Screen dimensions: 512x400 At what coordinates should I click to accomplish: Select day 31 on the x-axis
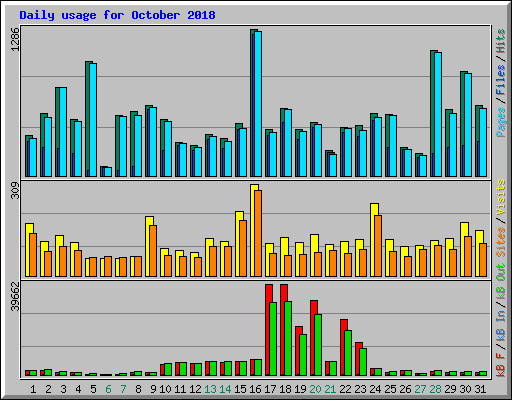click(480, 389)
